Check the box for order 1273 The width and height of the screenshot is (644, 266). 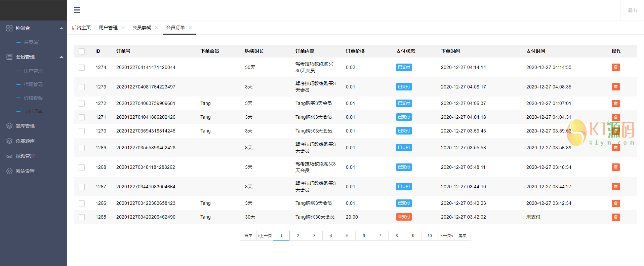coord(82,87)
